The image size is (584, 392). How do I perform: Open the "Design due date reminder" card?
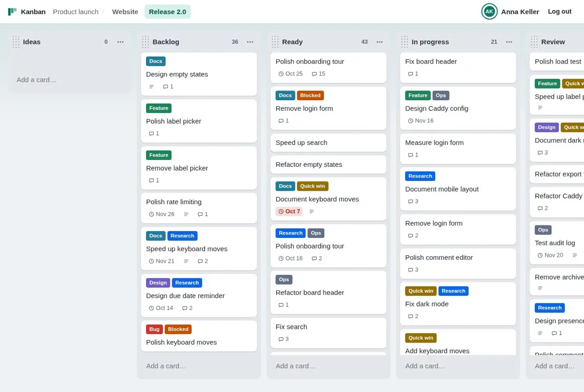click(199, 296)
